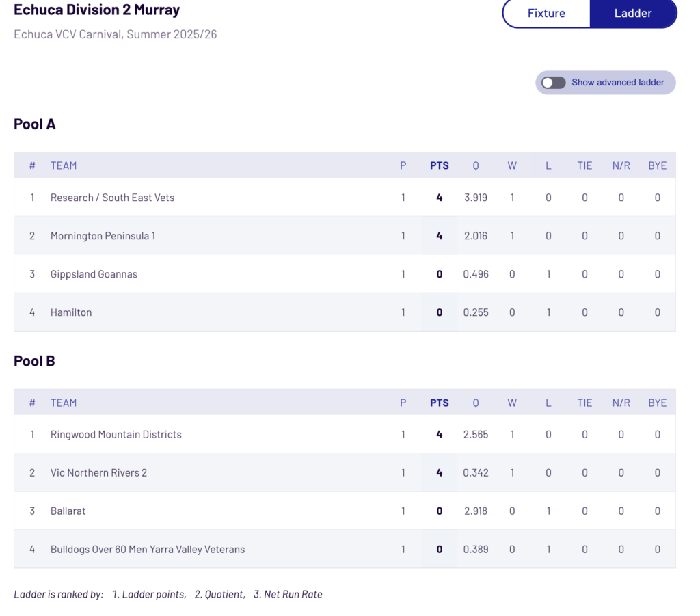700x616 pixels.
Task: Click the N/R column header in Pool B
Action: [x=621, y=403]
